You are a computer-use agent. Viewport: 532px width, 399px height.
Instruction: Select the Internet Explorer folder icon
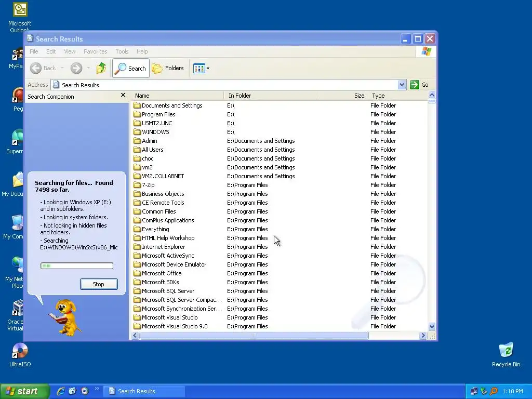coord(137,247)
